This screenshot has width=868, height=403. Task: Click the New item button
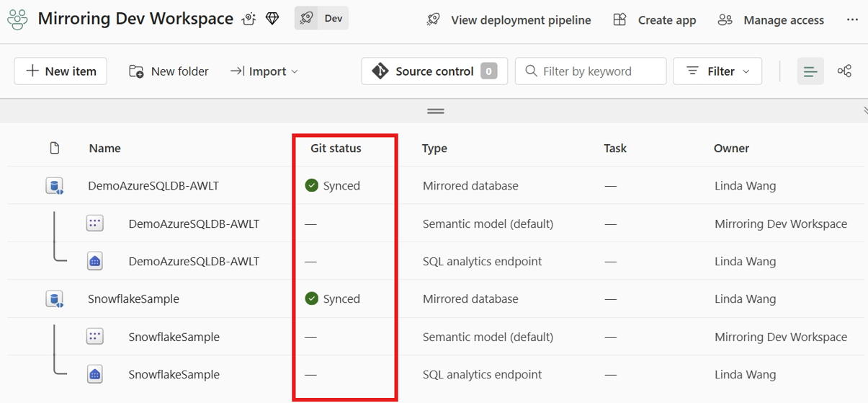click(x=61, y=71)
